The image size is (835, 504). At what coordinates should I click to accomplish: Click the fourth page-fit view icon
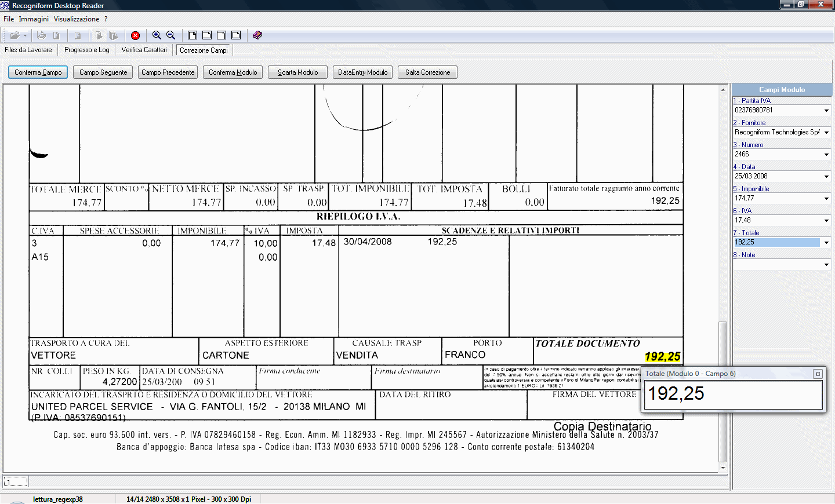click(236, 35)
